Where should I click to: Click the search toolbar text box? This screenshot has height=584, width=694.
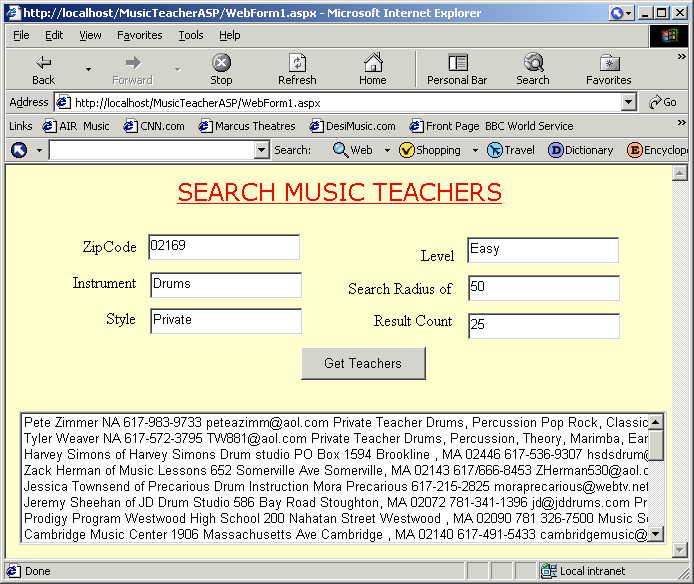(152, 150)
